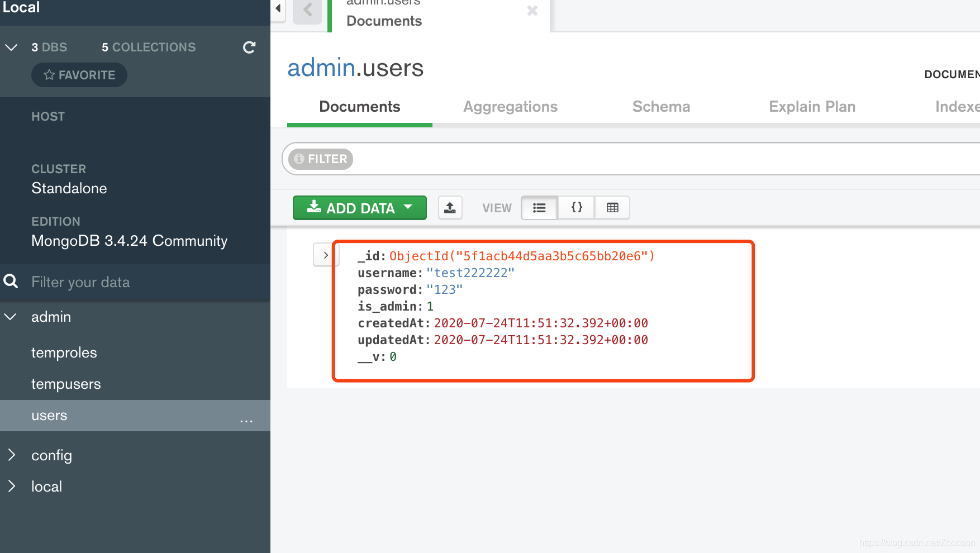980x553 pixels.
Task: Open the ADD DATA dropdown
Action: pyautogui.click(x=360, y=208)
